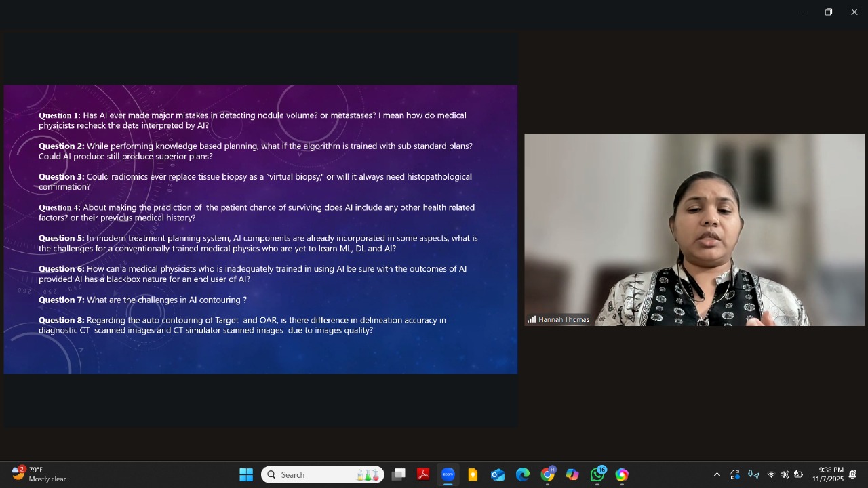868x488 pixels.
Task: Open Outlook from the taskbar
Action: click(x=498, y=474)
